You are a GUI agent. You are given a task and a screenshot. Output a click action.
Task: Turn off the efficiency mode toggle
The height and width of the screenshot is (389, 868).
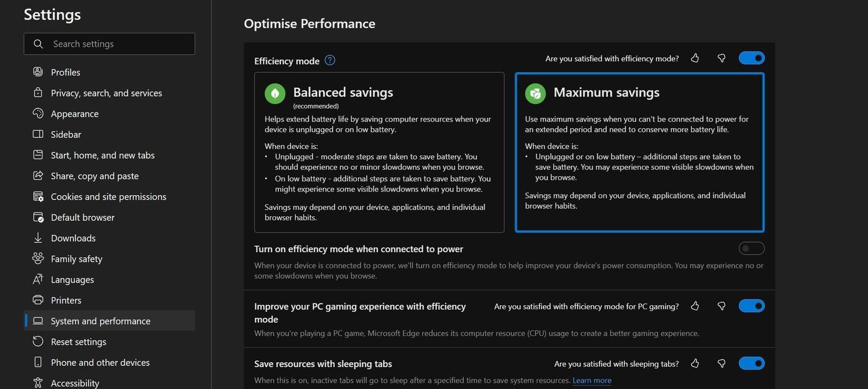click(x=751, y=58)
